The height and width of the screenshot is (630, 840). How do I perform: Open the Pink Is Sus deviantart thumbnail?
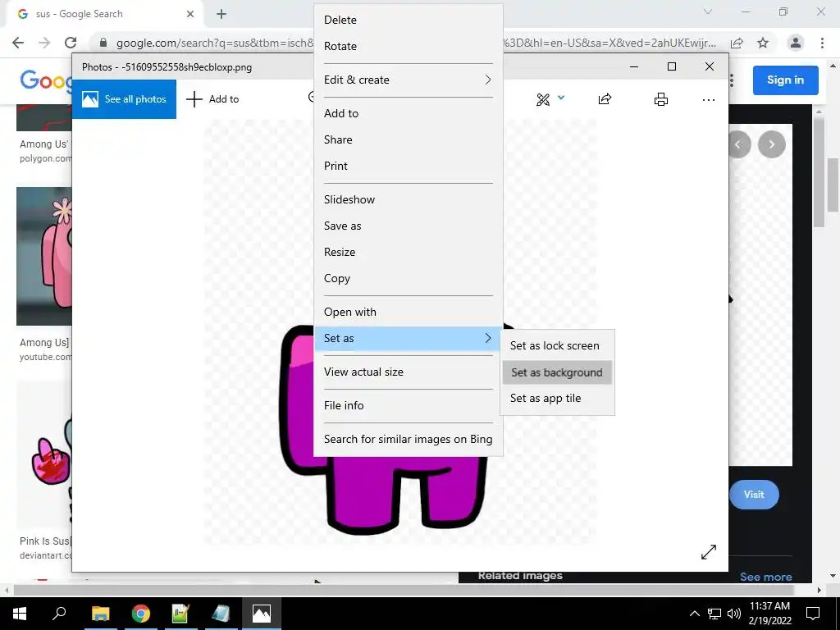point(44,455)
